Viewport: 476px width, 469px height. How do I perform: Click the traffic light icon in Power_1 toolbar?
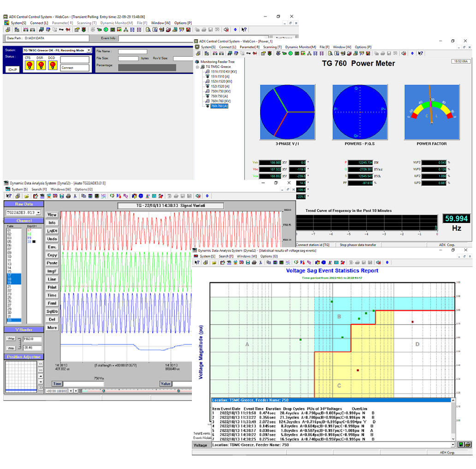(271, 54)
